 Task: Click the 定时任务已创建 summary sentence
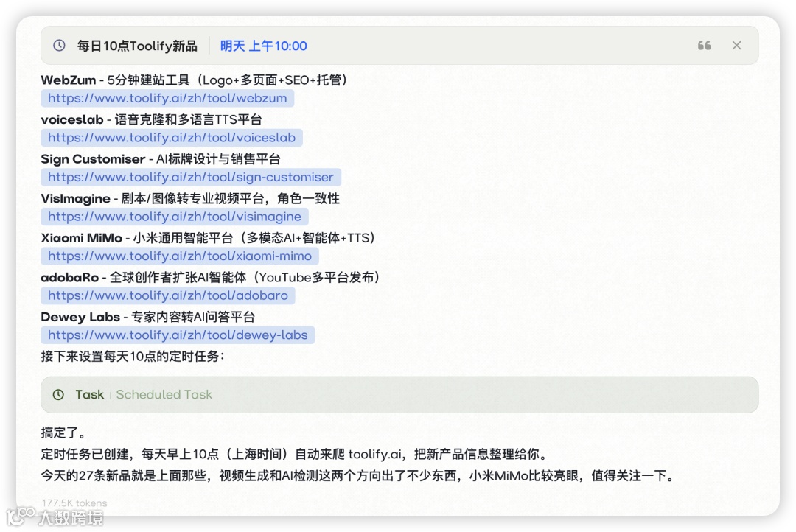(295, 454)
